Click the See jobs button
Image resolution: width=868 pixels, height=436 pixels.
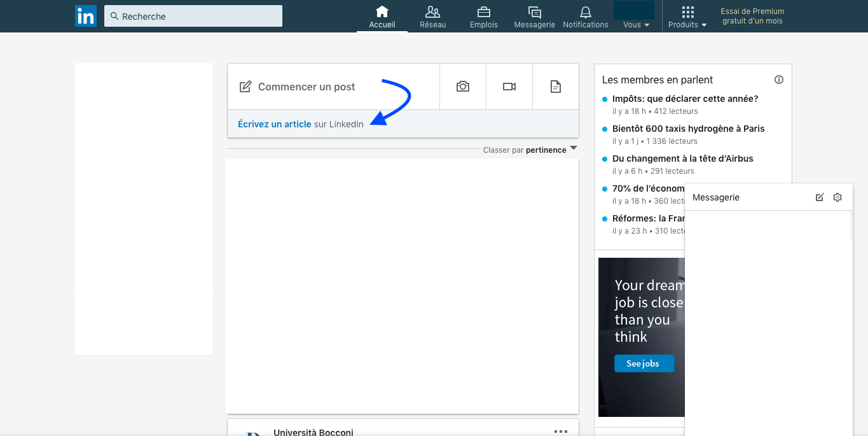(644, 363)
